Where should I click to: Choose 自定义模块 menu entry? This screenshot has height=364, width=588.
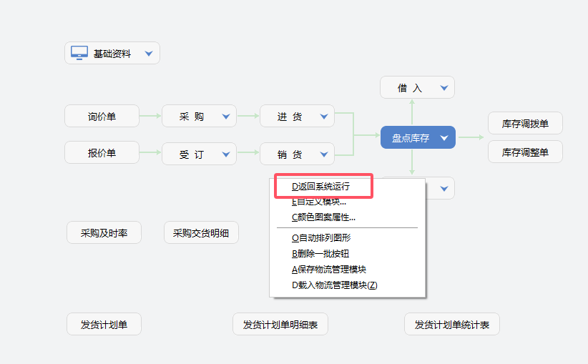coord(319,202)
